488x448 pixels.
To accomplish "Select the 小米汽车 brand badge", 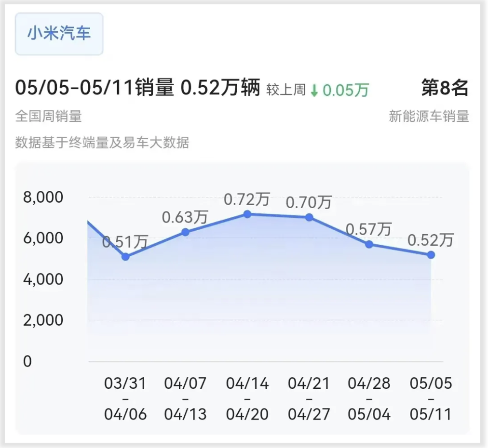I will 59,34.
